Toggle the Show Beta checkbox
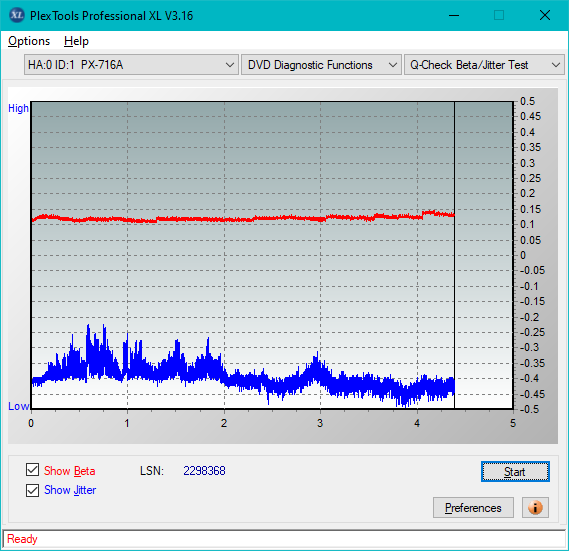Viewport: 569px width, 551px height. tap(32, 469)
